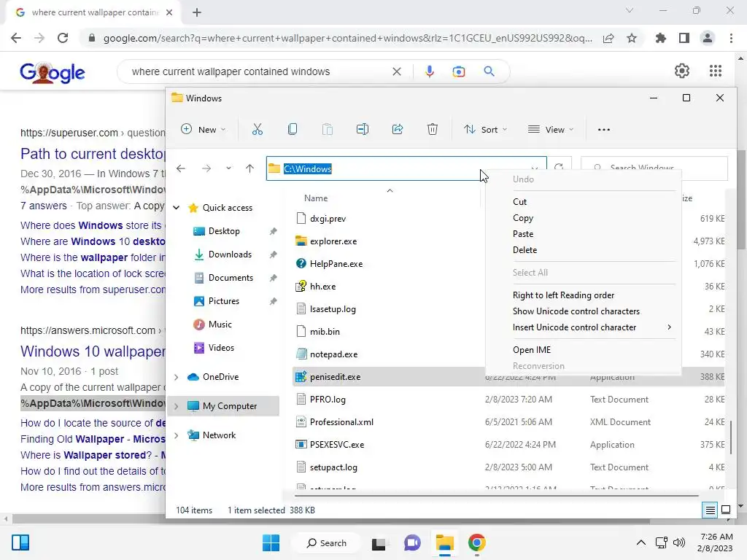Expand the My Computer tree node
747x560 pixels.
click(177, 405)
